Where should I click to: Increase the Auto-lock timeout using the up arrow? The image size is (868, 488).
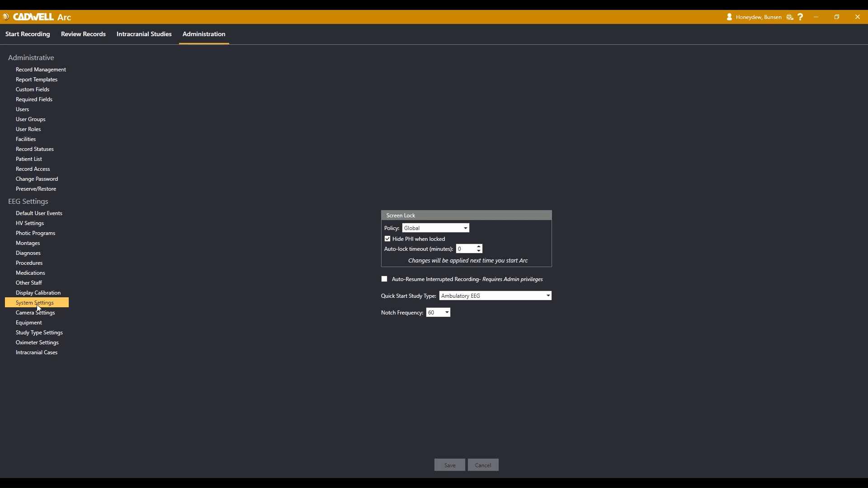point(480,246)
